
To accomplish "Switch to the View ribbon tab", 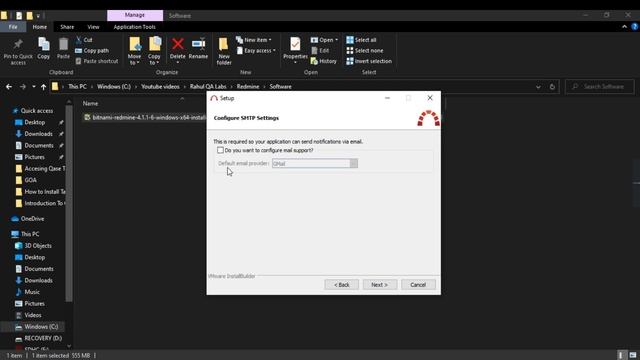I will [x=93, y=27].
